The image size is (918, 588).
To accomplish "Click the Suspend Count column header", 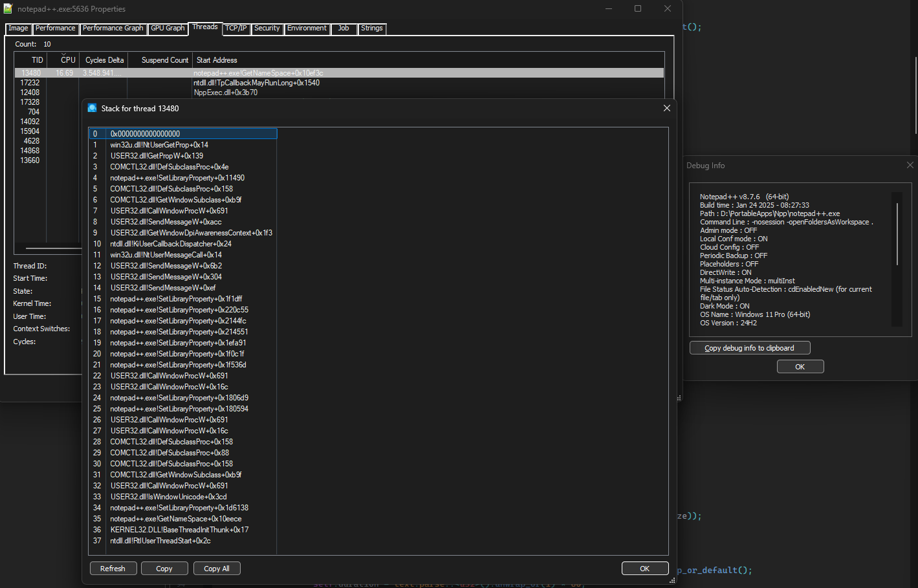I will coord(160,60).
